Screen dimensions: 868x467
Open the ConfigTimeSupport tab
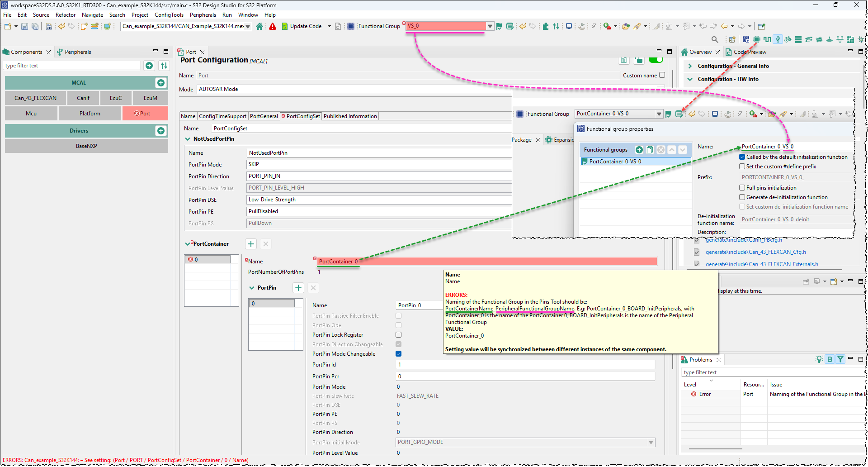(223, 116)
